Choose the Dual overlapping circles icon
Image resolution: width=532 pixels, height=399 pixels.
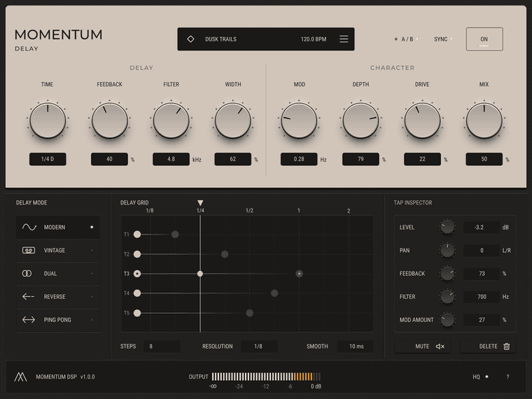tap(27, 274)
